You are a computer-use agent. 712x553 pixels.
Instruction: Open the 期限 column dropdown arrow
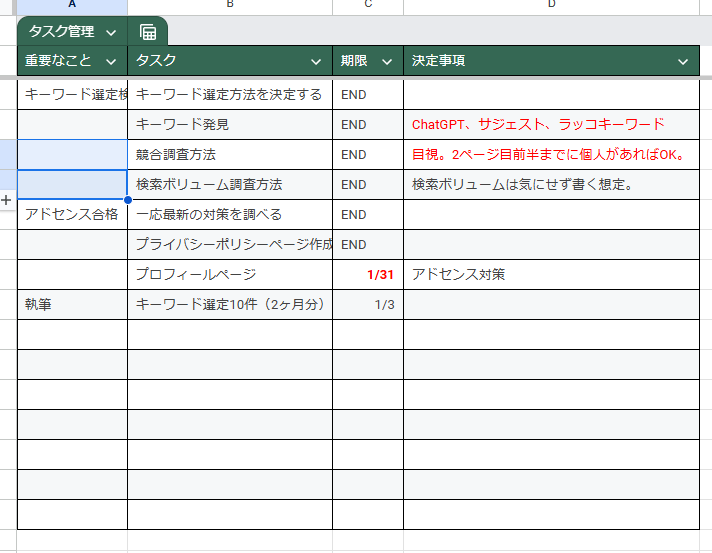(x=386, y=61)
